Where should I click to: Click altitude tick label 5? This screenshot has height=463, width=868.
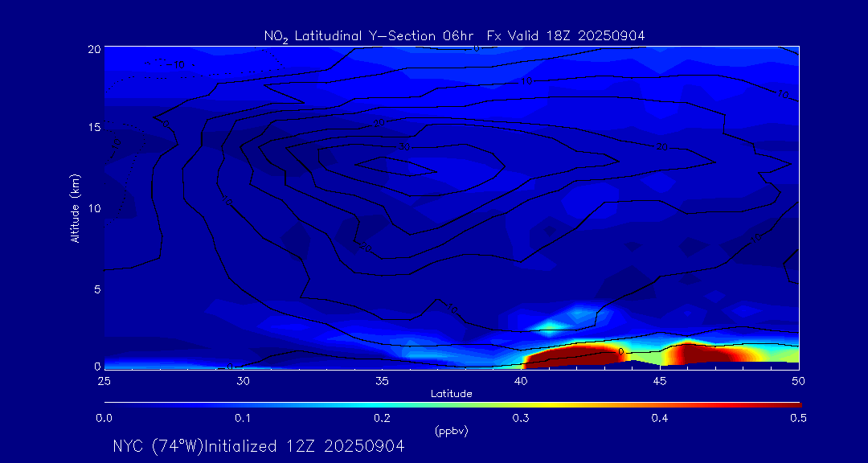(x=97, y=289)
